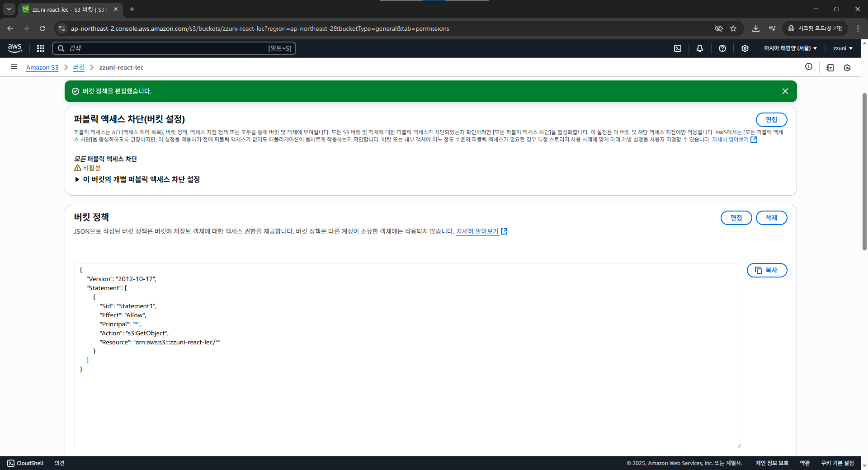The width and height of the screenshot is (868, 470).
Task: Open the 의견 feedback link in footer
Action: [60, 463]
